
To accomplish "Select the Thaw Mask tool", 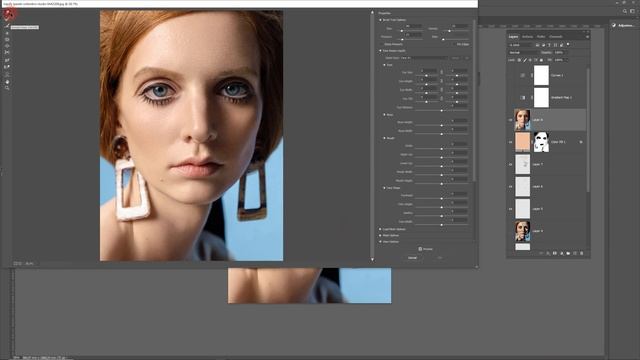I will coord(7,67).
